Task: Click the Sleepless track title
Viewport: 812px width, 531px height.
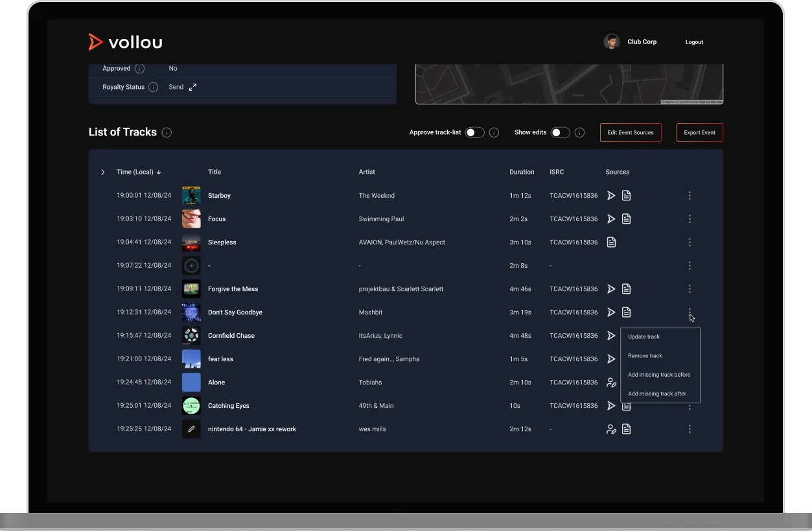Action: [222, 242]
